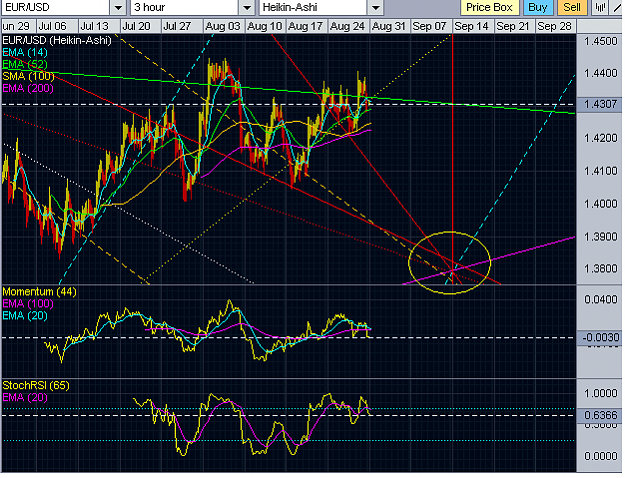
Task: Click the EMA (52) indicator label
Action: 25,64
